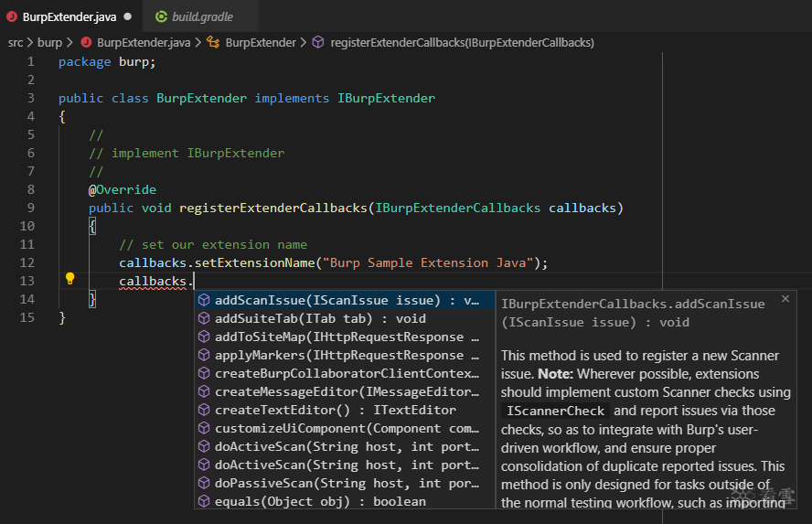Click the unsaved dot on BurpExtender.java tab
812x524 pixels.
(x=127, y=16)
